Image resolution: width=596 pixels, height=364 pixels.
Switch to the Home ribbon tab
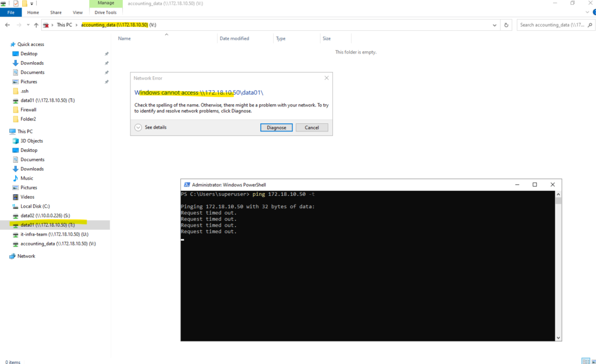(x=33, y=13)
